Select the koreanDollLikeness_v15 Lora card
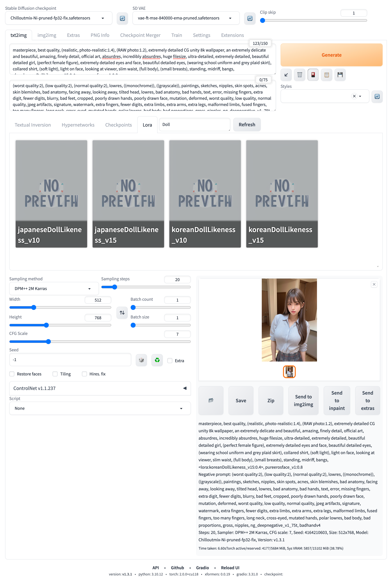 pos(282,194)
